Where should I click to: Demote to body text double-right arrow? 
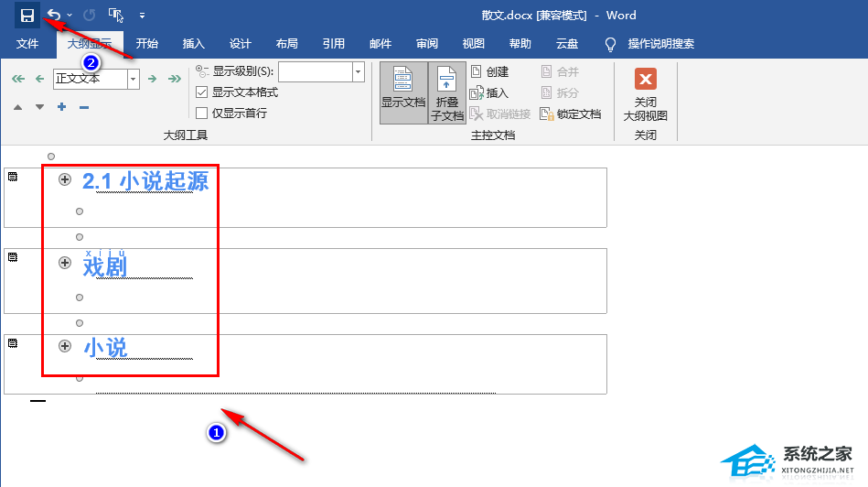click(x=175, y=79)
